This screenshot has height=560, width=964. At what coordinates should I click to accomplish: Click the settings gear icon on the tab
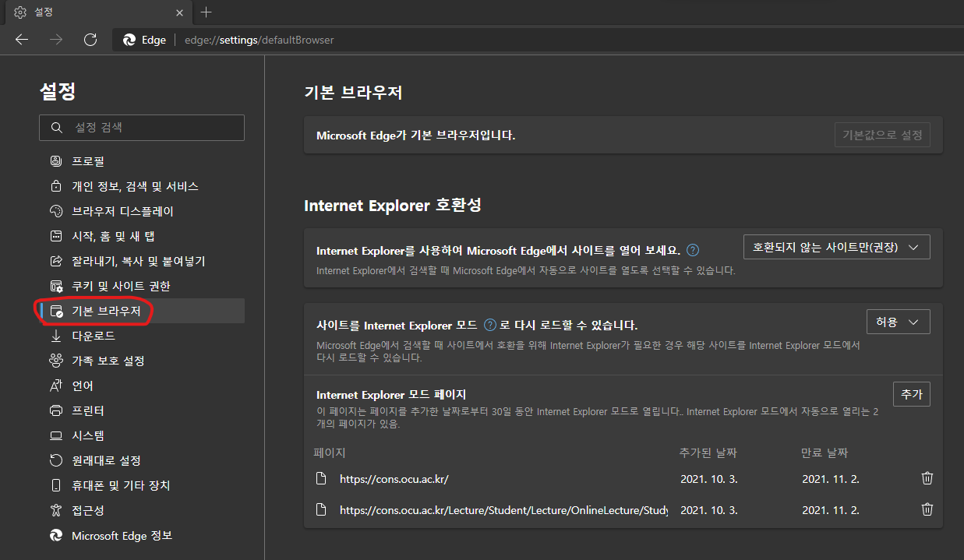[21, 12]
